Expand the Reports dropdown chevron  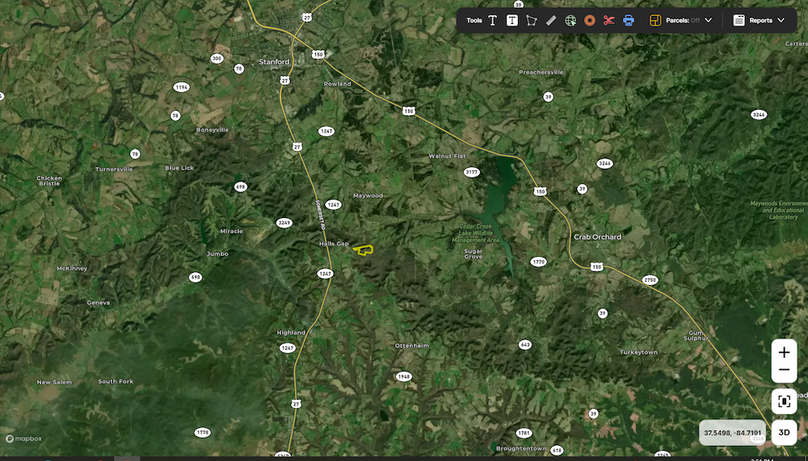[x=781, y=20]
